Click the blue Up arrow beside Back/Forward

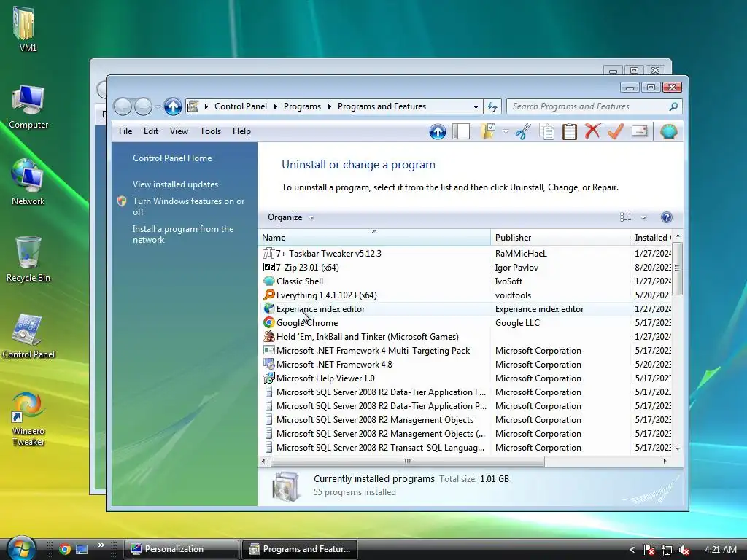pos(173,106)
